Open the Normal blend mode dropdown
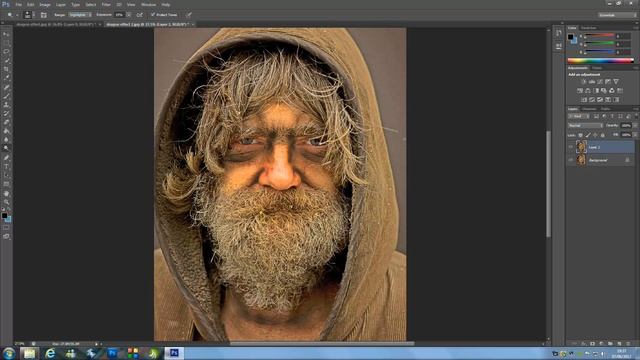The height and width of the screenshot is (360, 640). [x=585, y=126]
